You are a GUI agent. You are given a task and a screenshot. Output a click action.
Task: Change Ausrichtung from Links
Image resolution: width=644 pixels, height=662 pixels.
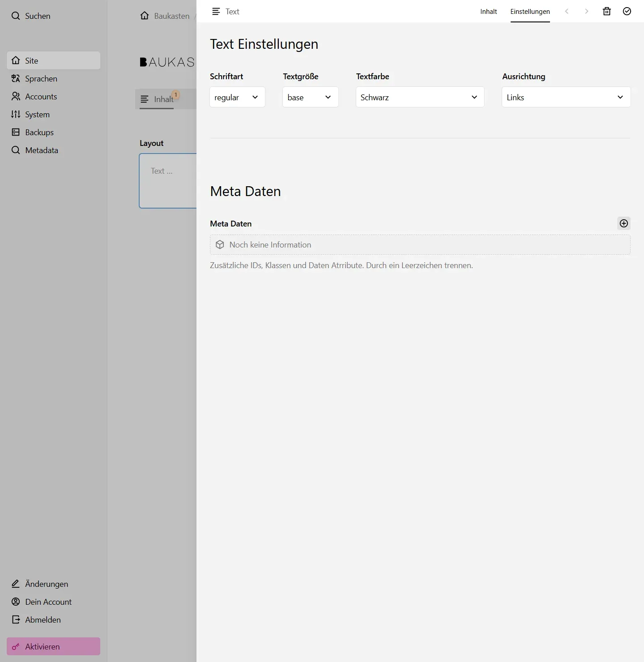(x=565, y=97)
